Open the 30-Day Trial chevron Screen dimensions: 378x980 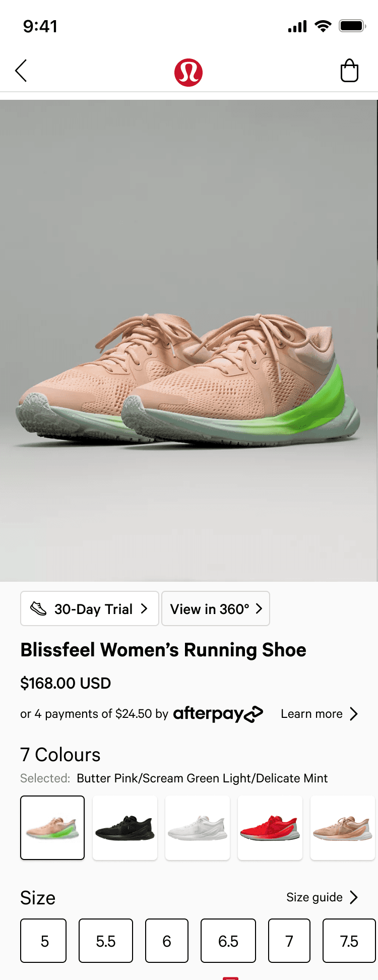144,608
